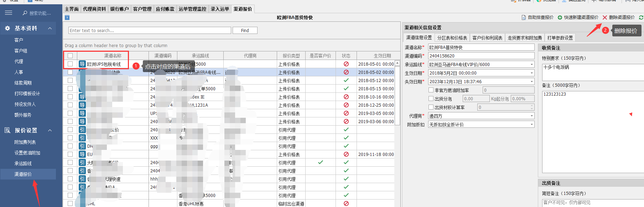The image size is (644, 207).
Task: Click the hamburger menu icon in sidebar
Action: point(9,13)
